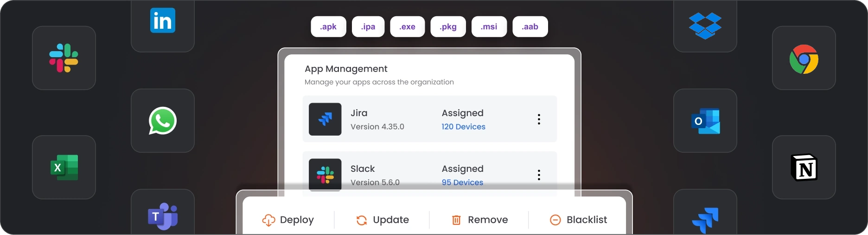868x235 pixels.
Task: Click the Remove trash can icon
Action: pyautogui.click(x=456, y=220)
